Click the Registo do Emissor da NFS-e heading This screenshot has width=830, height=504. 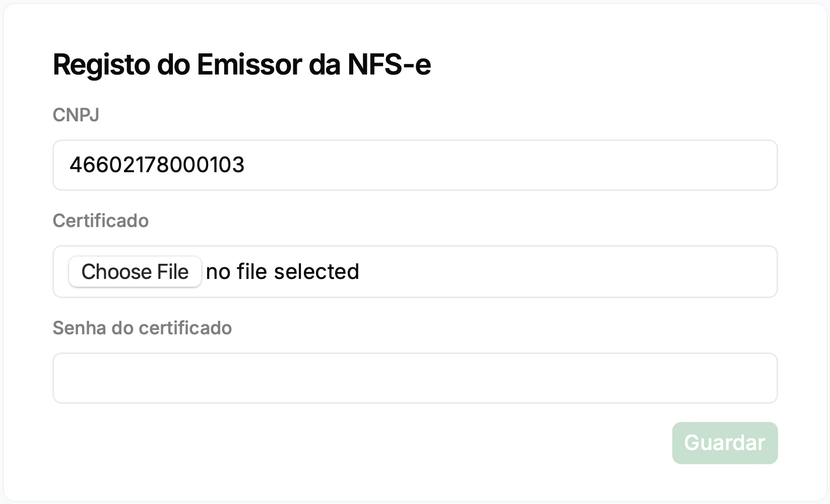coord(242,64)
